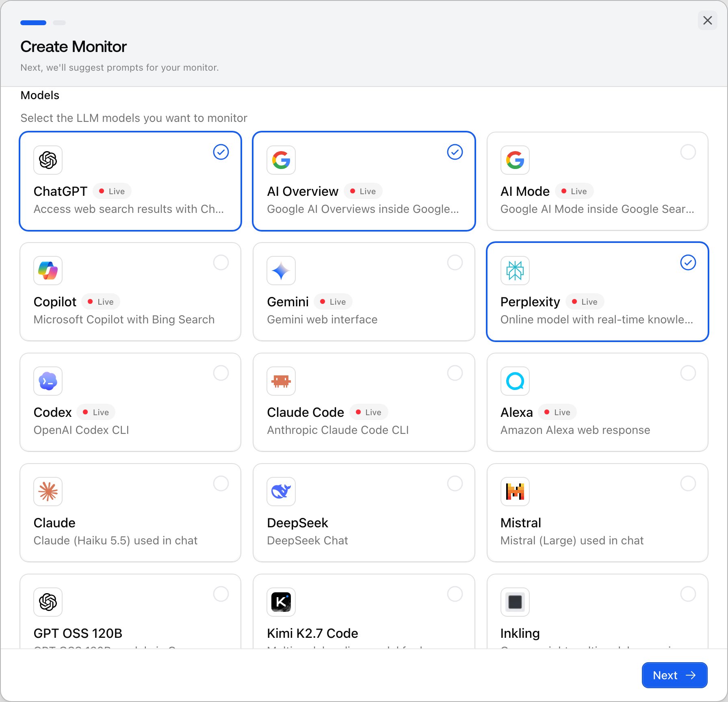Enable the Copilot selection circle

pyautogui.click(x=221, y=262)
